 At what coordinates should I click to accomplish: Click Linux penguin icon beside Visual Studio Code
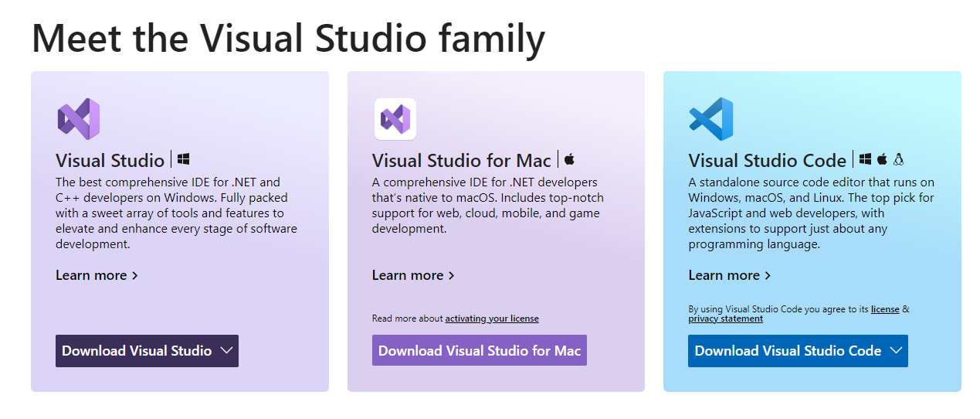pyautogui.click(x=898, y=159)
